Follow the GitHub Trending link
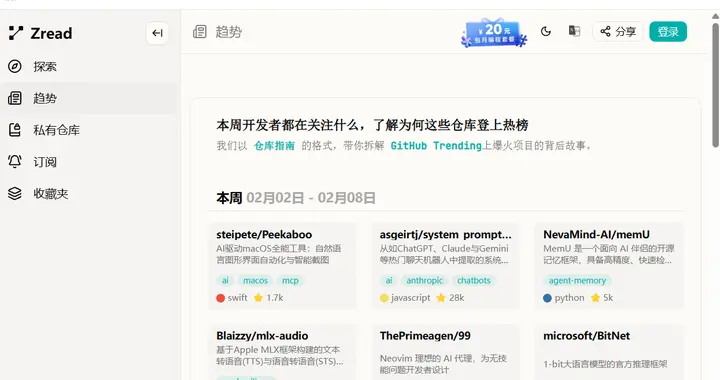Image resolution: width=720 pixels, height=380 pixels. [x=436, y=146]
